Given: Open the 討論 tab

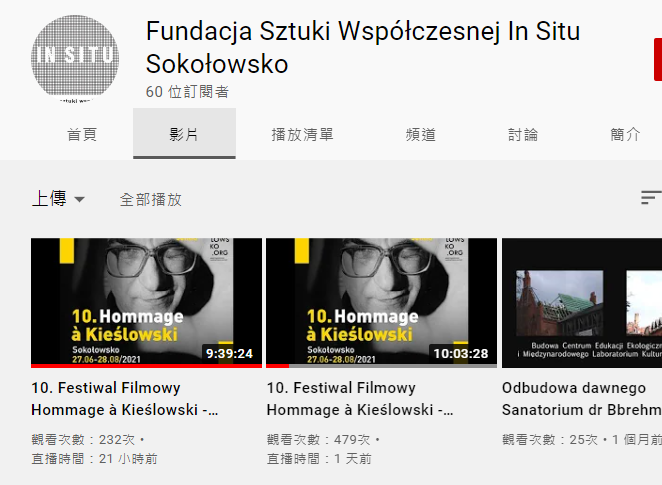Looking at the screenshot, I should [x=523, y=134].
